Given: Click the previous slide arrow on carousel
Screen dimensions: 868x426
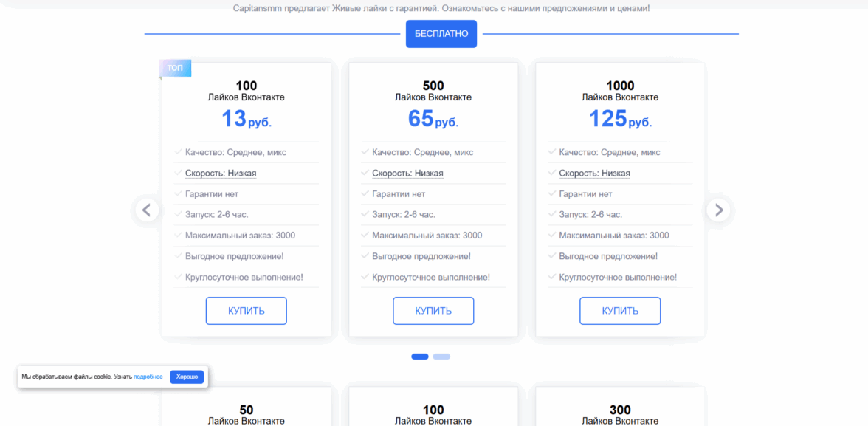Looking at the screenshot, I should pos(146,210).
